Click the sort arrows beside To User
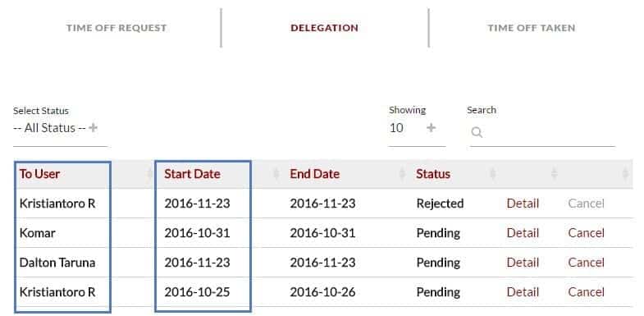644x316 pixels. tap(149, 174)
